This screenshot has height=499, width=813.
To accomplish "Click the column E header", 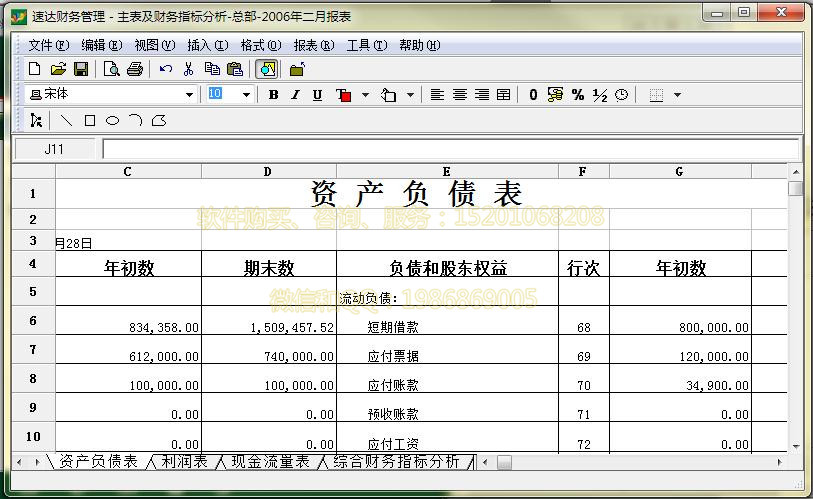I will [x=446, y=172].
